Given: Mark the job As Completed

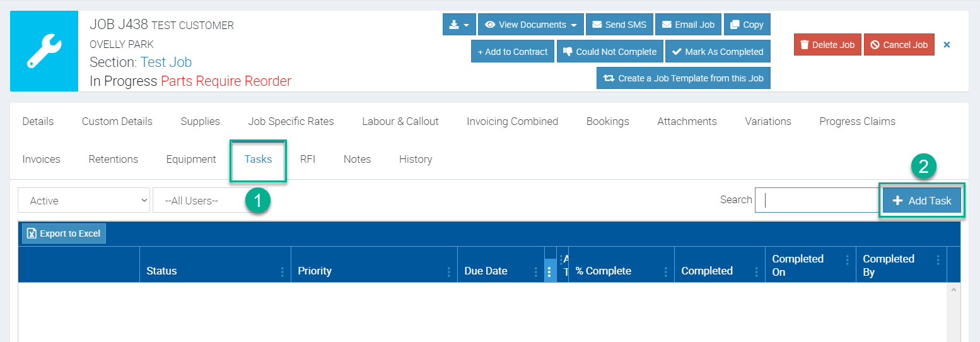Looking at the screenshot, I should pyautogui.click(x=718, y=52).
